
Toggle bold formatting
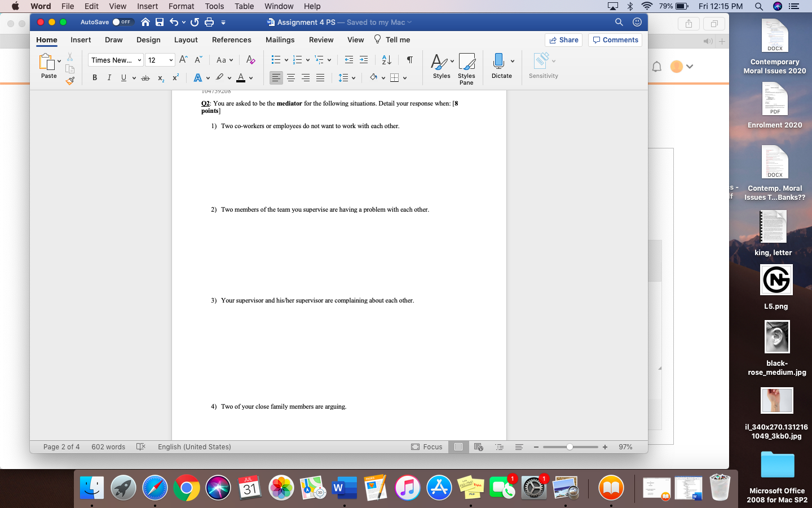coord(95,77)
